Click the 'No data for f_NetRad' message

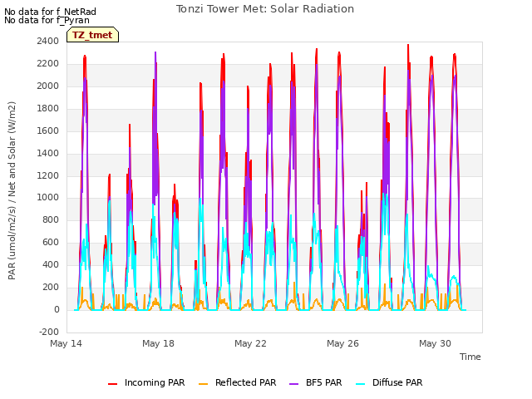click(50, 12)
